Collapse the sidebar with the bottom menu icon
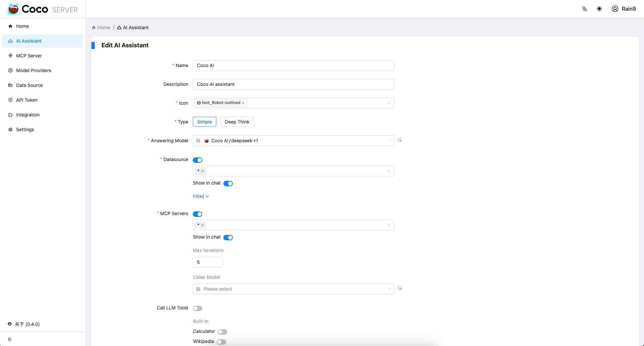The height and width of the screenshot is (346, 644). (x=10, y=339)
